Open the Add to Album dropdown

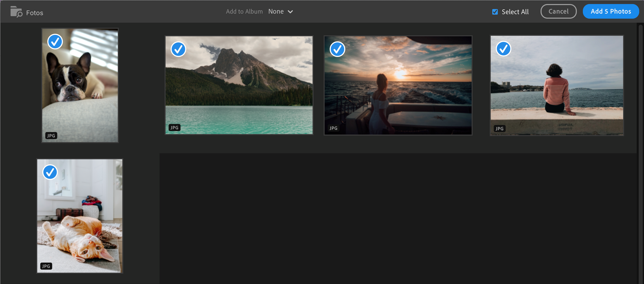276,12
